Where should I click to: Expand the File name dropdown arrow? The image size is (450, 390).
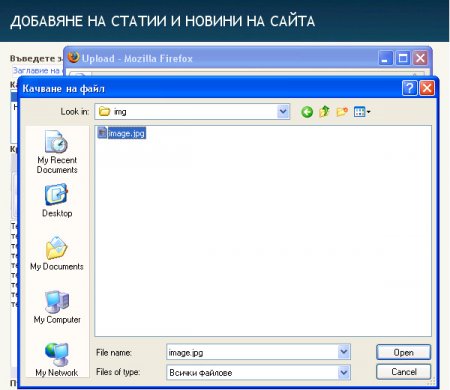(x=344, y=352)
